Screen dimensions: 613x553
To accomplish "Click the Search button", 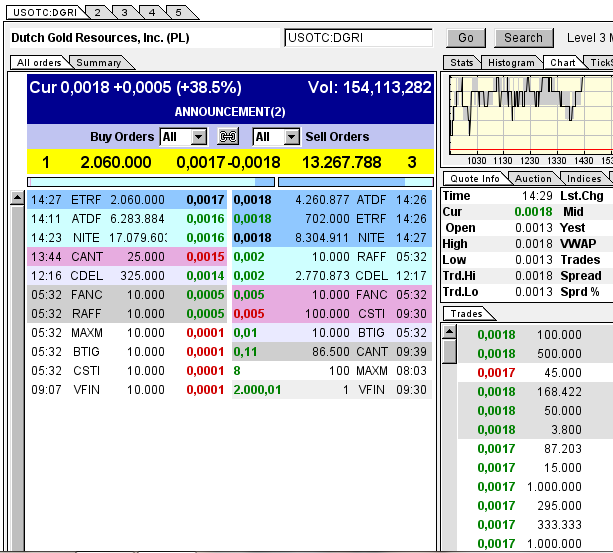I will 523,38.
